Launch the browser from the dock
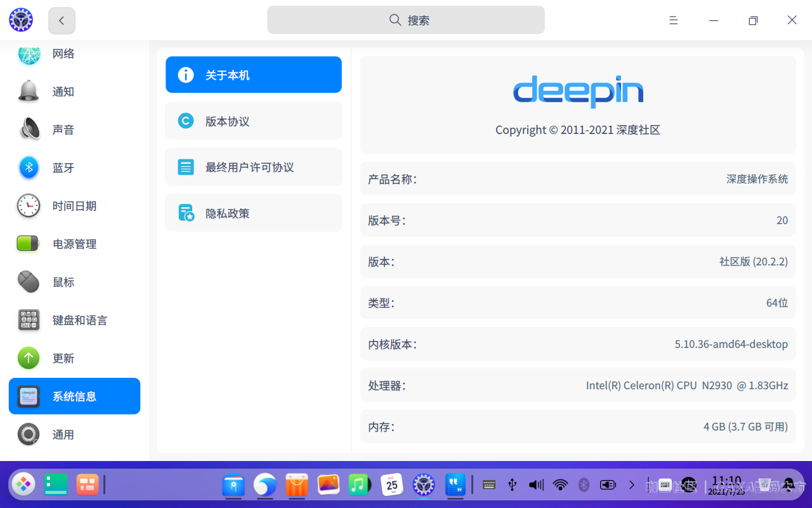Viewport: 812px width, 508px height. click(x=265, y=485)
